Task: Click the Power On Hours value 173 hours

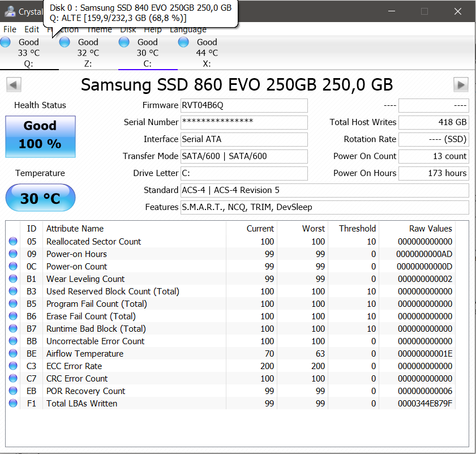Action: pyautogui.click(x=434, y=173)
